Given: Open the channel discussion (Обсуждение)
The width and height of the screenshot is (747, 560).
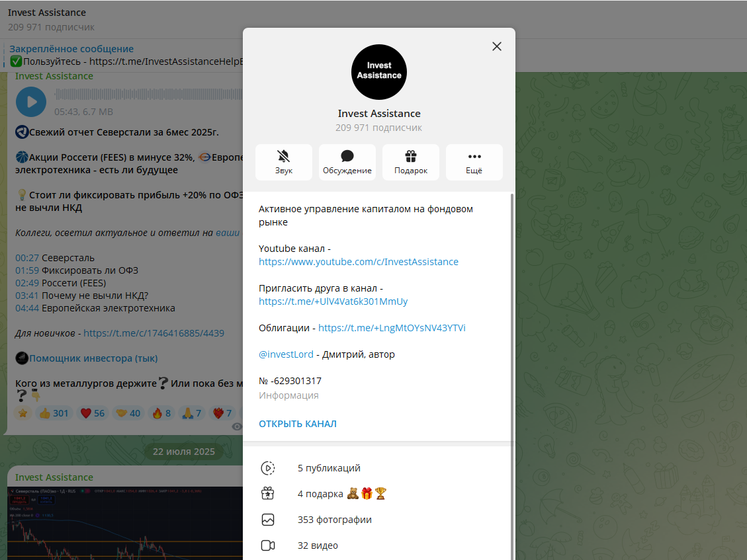Looking at the screenshot, I should point(347,163).
